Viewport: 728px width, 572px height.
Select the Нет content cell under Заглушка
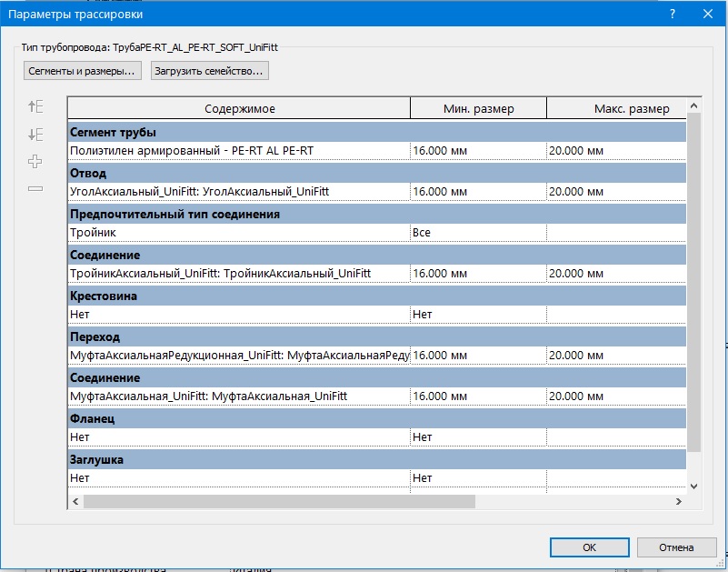point(239,478)
